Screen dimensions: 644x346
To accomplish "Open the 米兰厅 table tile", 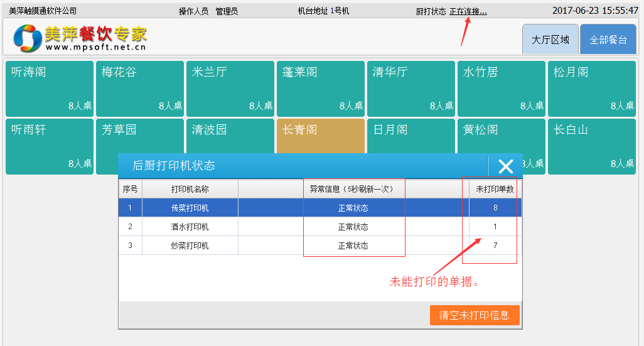I will tap(230, 89).
